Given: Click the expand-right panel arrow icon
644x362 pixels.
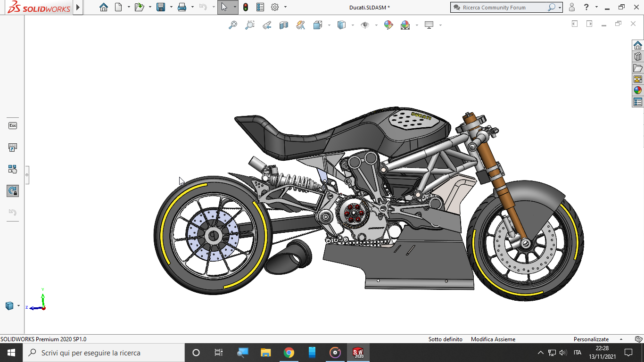Looking at the screenshot, I should click(x=589, y=24).
